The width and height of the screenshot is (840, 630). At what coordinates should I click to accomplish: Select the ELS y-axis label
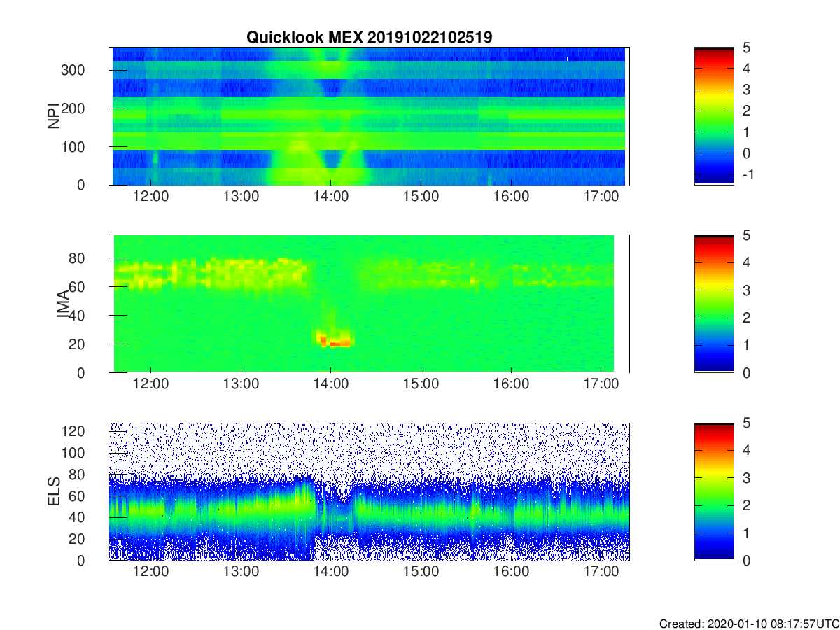[x=54, y=492]
